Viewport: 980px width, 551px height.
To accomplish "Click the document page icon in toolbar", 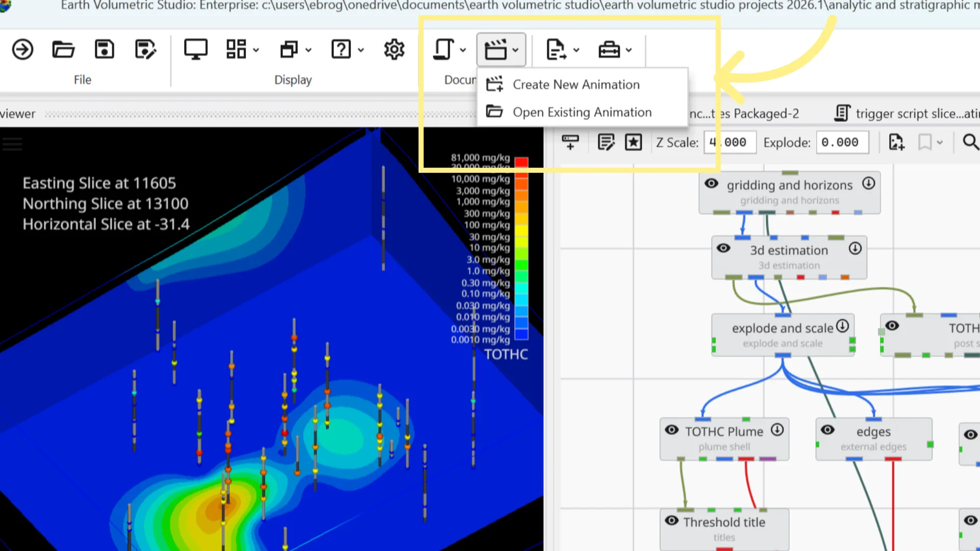I will tap(443, 49).
